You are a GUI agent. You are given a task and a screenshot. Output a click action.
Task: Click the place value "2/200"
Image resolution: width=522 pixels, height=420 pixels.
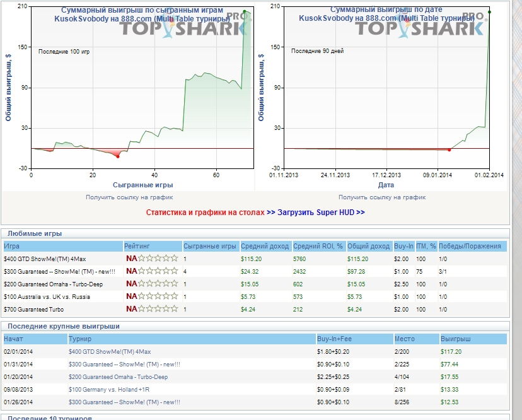[402, 352]
